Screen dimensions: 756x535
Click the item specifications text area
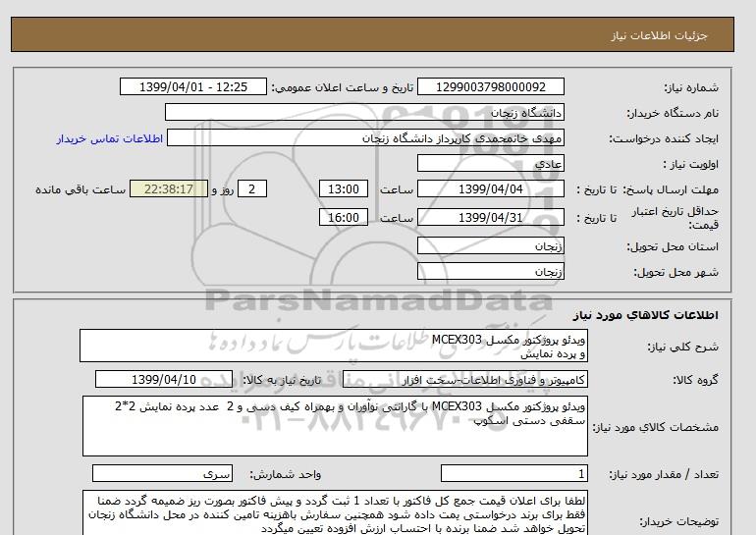pyautogui.click(x=335, y=426)
